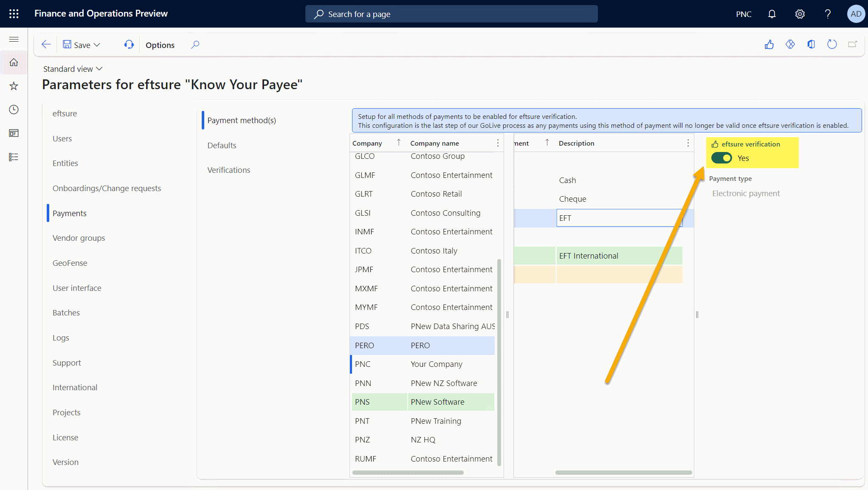This screenshot has width=868, height=490.
Task: Click the support headset icon in toolbar
Action: click(129, 45)
